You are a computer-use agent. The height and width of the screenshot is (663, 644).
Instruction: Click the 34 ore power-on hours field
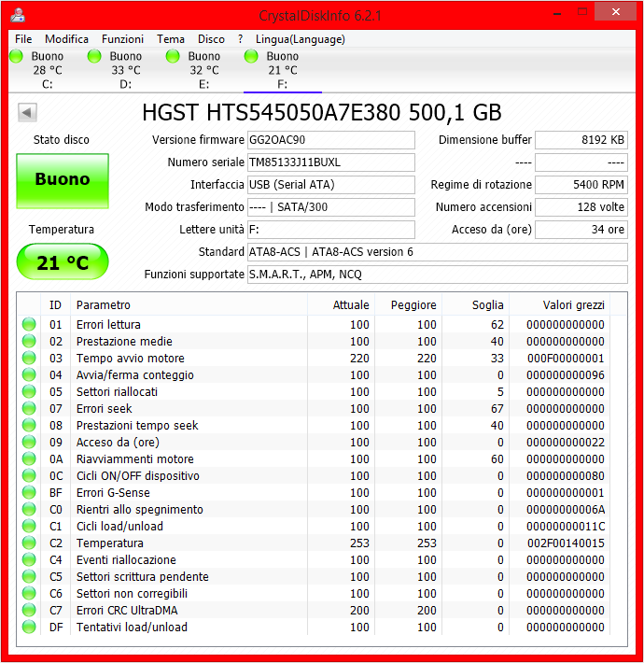(x=581, y=230)
